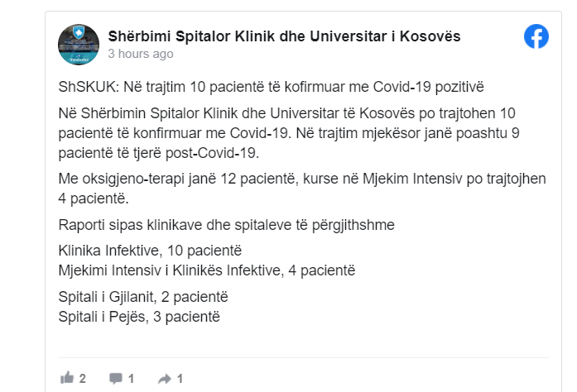577x392 pixels.
Task: Click the 'ShSKUK: Në trajtim 10 pacientë' headline
Action: [271, 87]
